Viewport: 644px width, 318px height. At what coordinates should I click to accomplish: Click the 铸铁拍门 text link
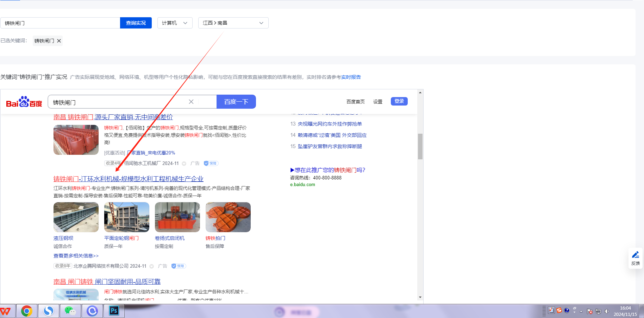click(x=215, y=238)
